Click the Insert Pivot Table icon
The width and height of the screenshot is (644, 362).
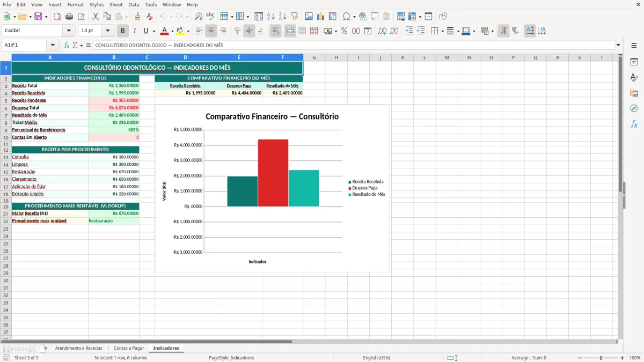click(x=333, y=17)
